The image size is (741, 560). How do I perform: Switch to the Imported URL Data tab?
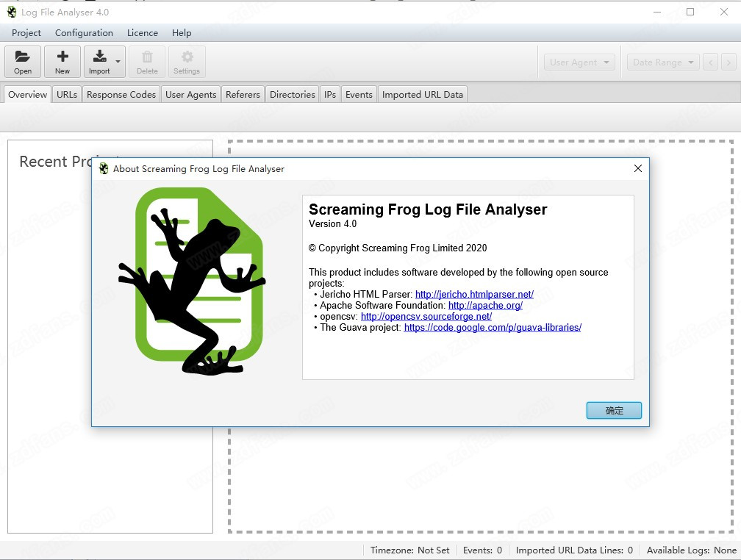pyautogui.click(x=423, y=95)
